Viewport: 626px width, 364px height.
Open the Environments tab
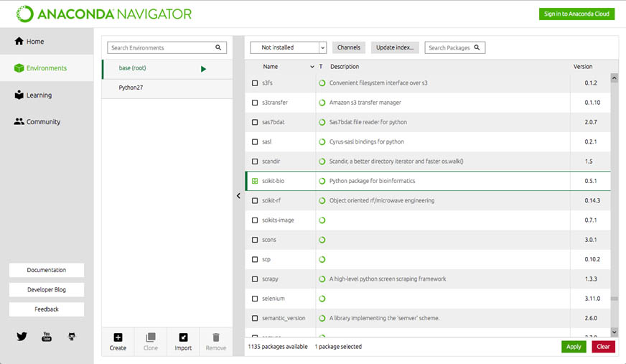point(47,68)
